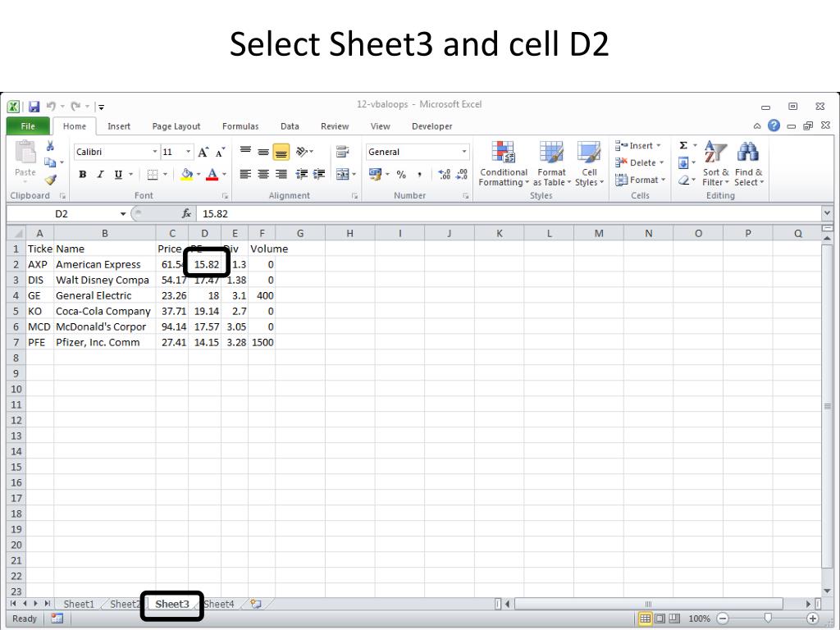840x630 pixels.
Task: Open Find & Select binoculars
Action: (748, 164)
